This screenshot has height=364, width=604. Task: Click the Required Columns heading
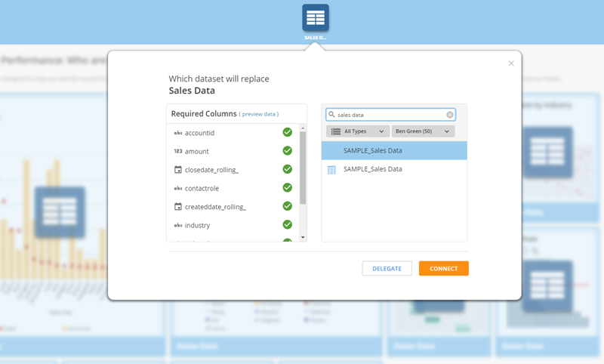tap(204, 113)
